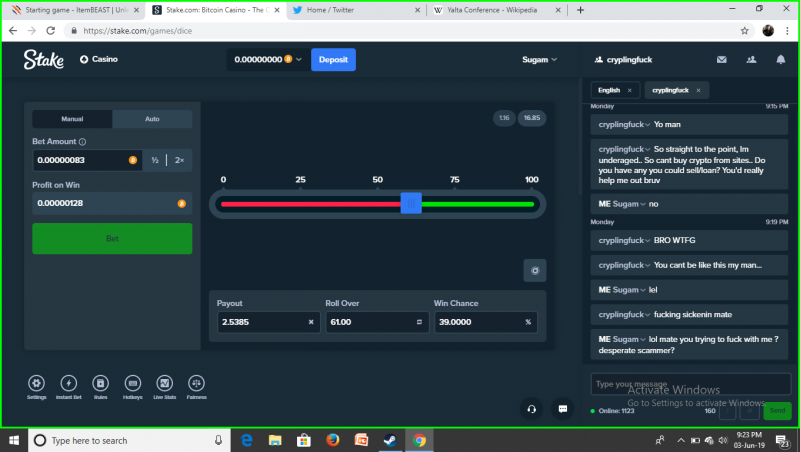Click the red section of slider
Viewport: 800px width, 452px height.
[x=310, y=204]
